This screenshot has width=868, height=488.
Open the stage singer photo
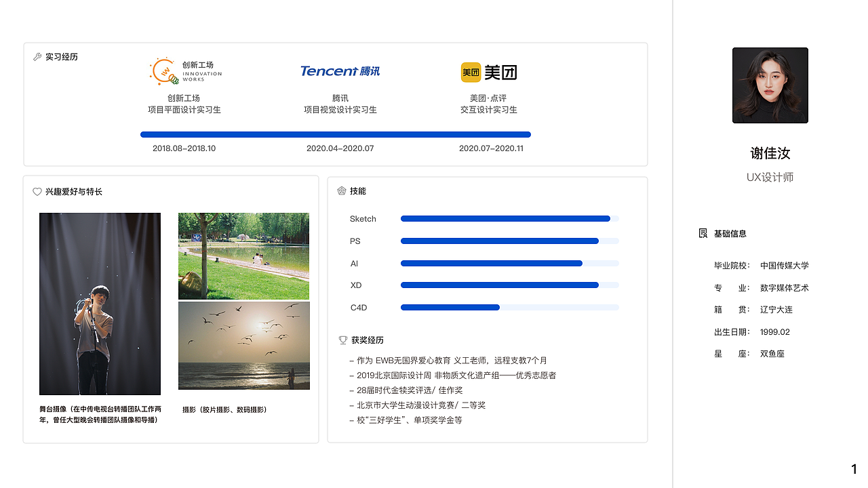tap(100, 304)
